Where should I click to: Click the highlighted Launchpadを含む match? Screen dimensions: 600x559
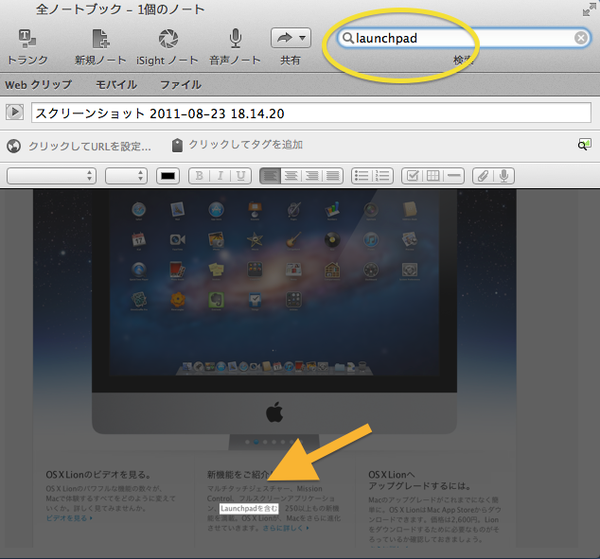(x=249, y=508)
